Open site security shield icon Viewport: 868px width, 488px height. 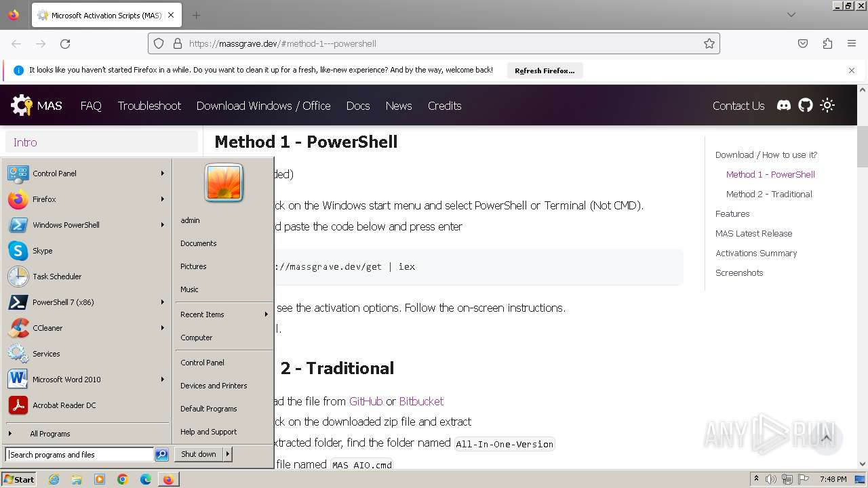pyautogui.click(x=159, y=43)
